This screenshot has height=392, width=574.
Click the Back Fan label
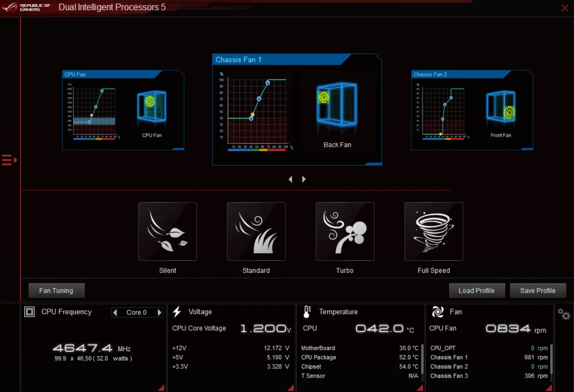337,145
